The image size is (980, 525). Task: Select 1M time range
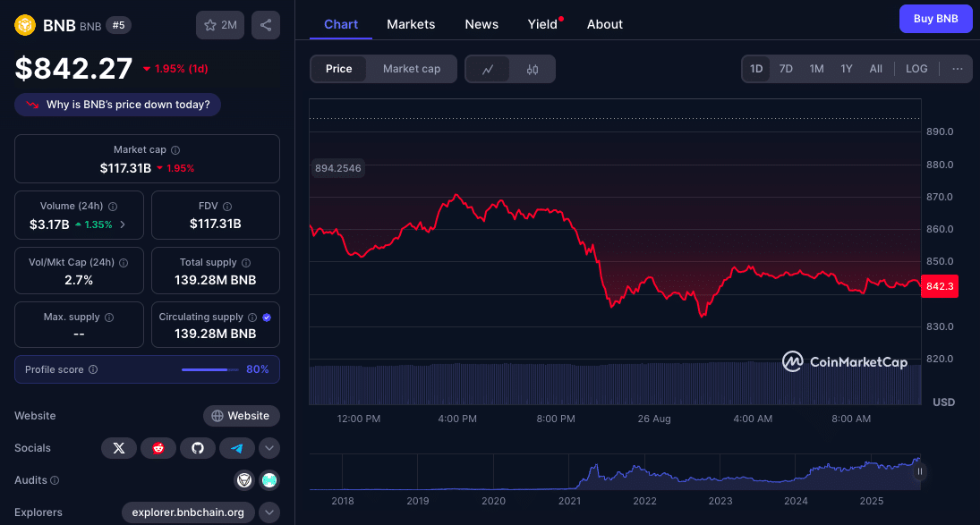pyautogui.click(x=816, y=69)
